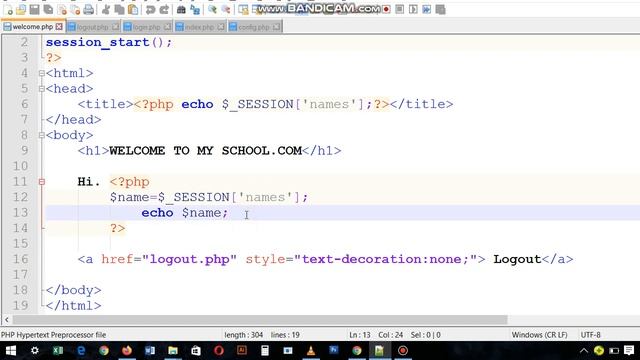Place cursor on '</html>' closing tag

(73, 306)
